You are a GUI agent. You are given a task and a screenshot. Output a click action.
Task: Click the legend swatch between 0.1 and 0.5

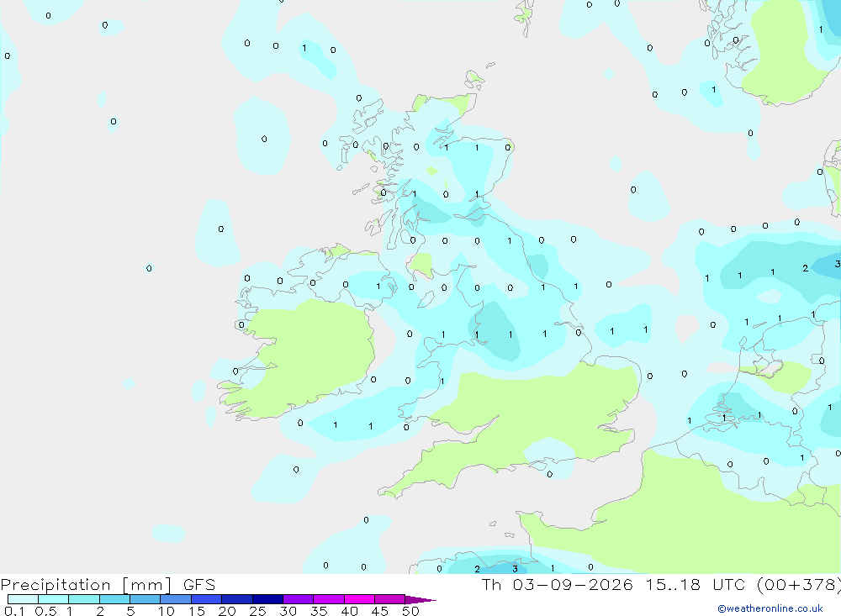pos(23,599)
